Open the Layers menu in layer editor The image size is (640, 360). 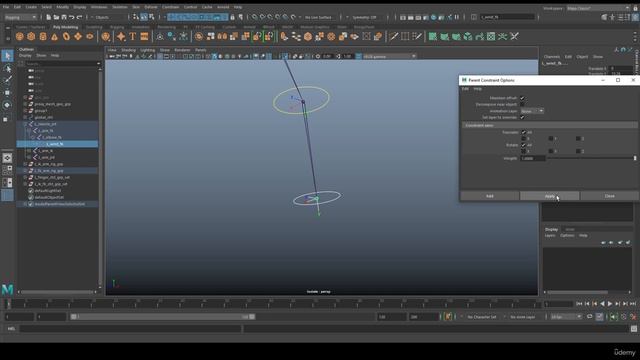pyautogui.click(x=550, y=236)
